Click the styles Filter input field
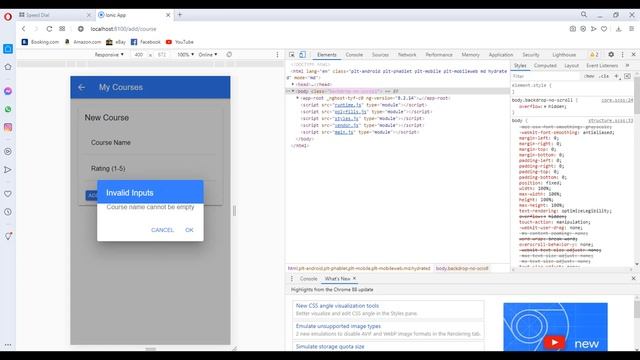This screenshot has height=360, width=640. pyautogui.click(x=546, y=76)
